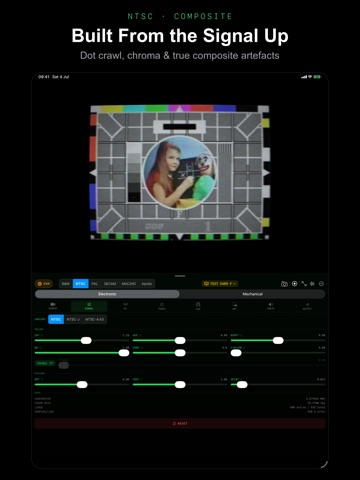Open the Output section icon

[307, 306]
